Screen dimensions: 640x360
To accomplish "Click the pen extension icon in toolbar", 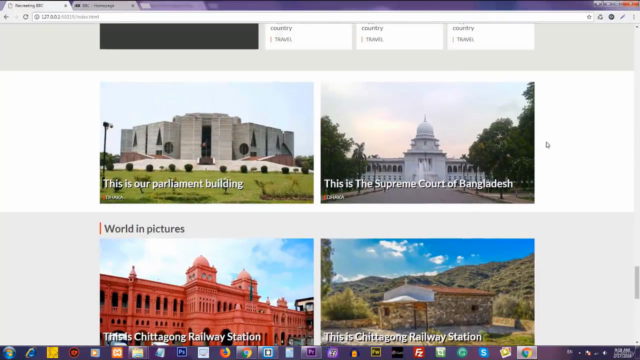I will [x=622, y=17].
